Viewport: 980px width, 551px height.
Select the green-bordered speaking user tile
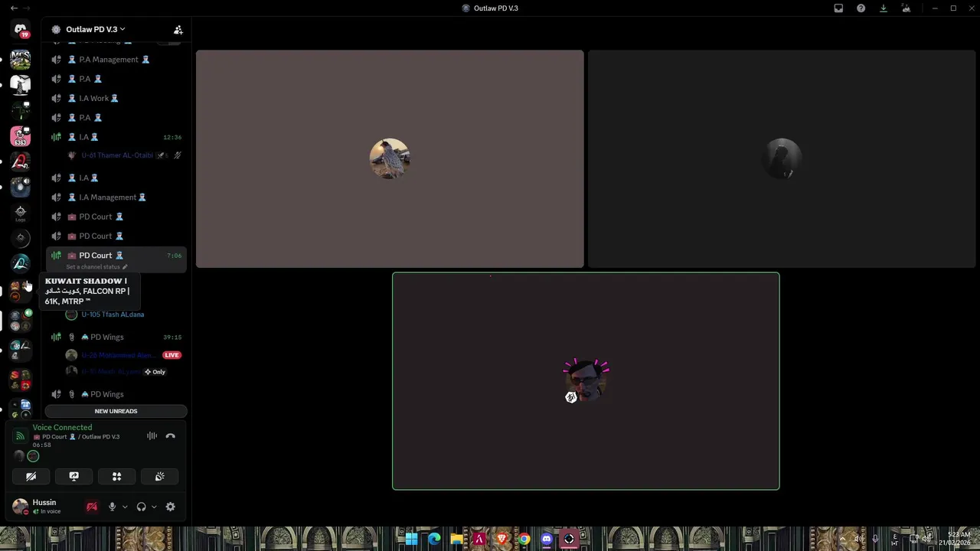pyautogui.click(x=586, y=381)
